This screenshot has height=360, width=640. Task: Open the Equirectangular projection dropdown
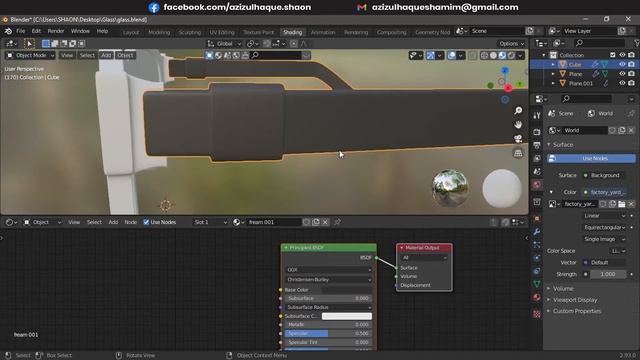(x=604, y=227)
